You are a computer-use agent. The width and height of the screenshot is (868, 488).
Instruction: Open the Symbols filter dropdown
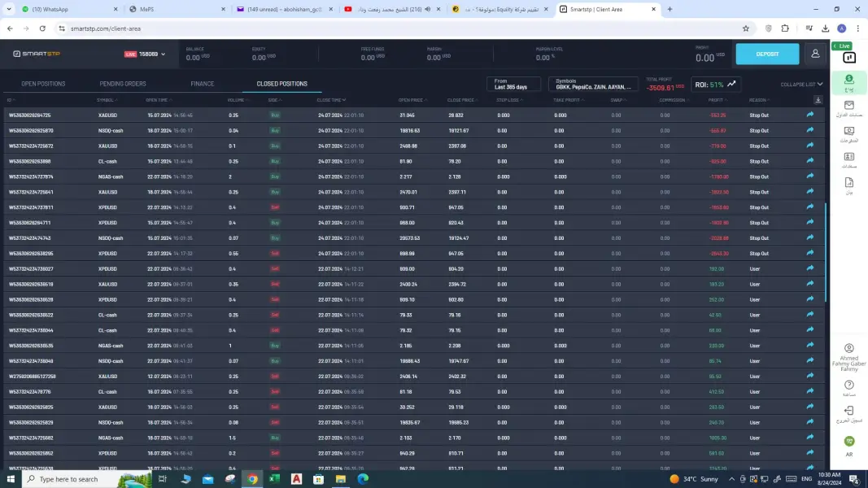(x=593, y=84)
